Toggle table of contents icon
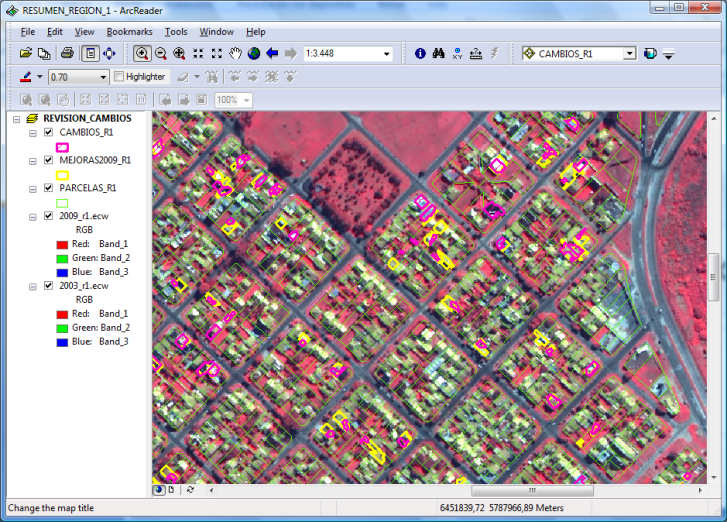The image size is (727, 522). [90, 53]
